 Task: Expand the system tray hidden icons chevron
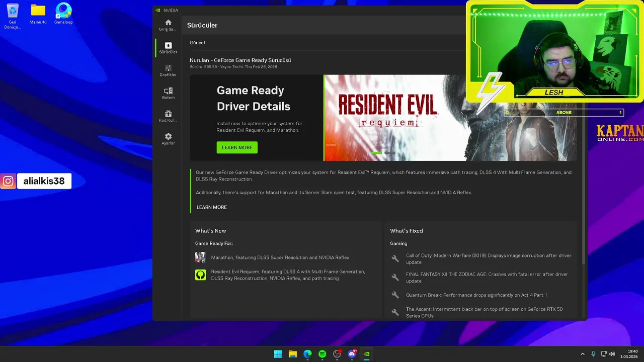(x=583, y=354)
